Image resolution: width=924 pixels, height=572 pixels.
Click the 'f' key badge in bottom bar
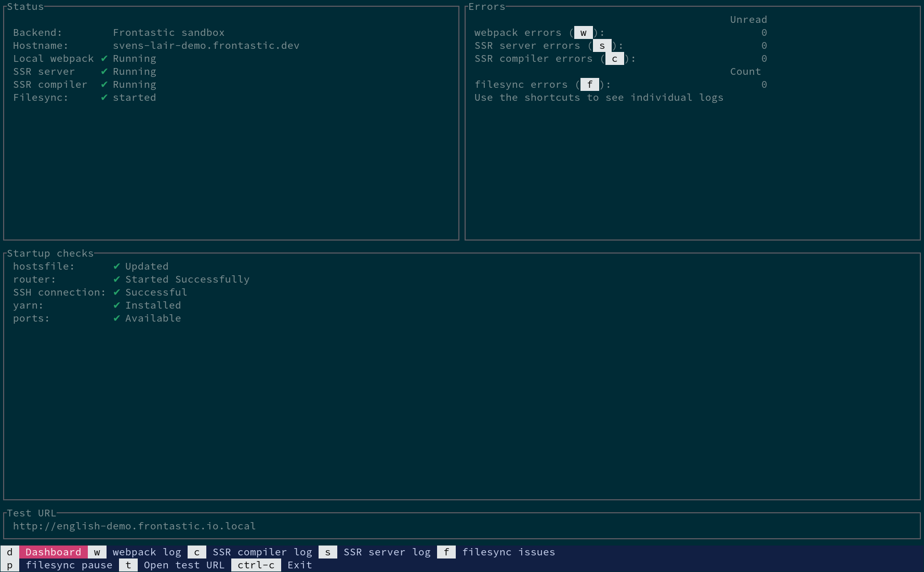click(446, 552)
